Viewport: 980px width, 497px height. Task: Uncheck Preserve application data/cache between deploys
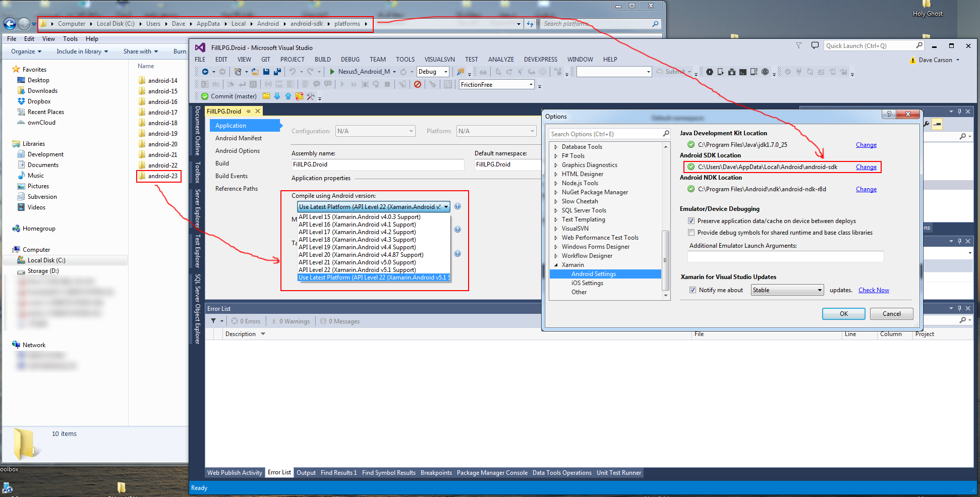click(x=691, y=220)
